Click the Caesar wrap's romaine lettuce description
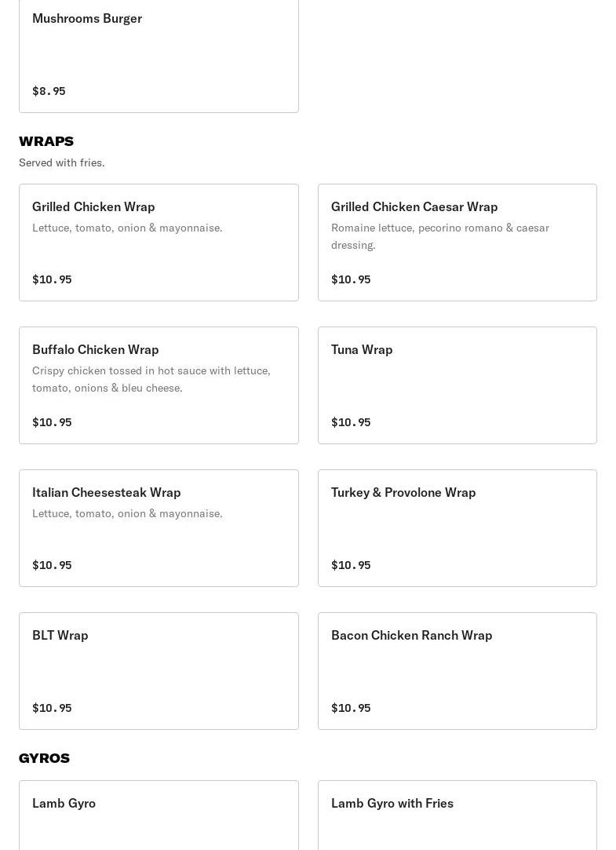 click(x=440, y=236)
